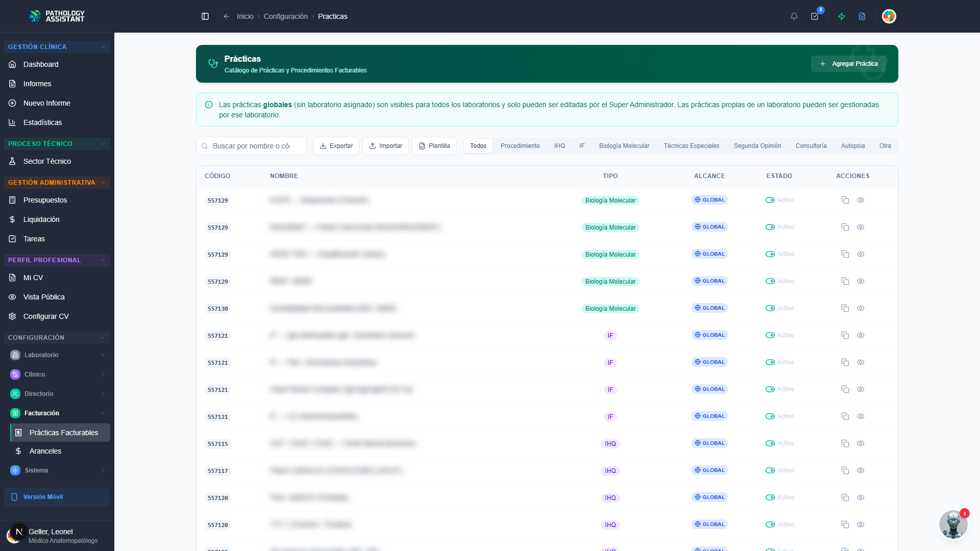This screenshot has height=551, width=980.
Task: Filter by Biología Molecular tab
Action: (624, 146)
